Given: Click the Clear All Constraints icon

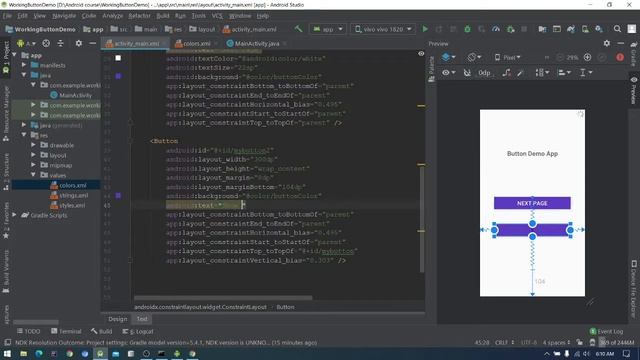Looking at the screenshot, I should click(x=507, y=73).
